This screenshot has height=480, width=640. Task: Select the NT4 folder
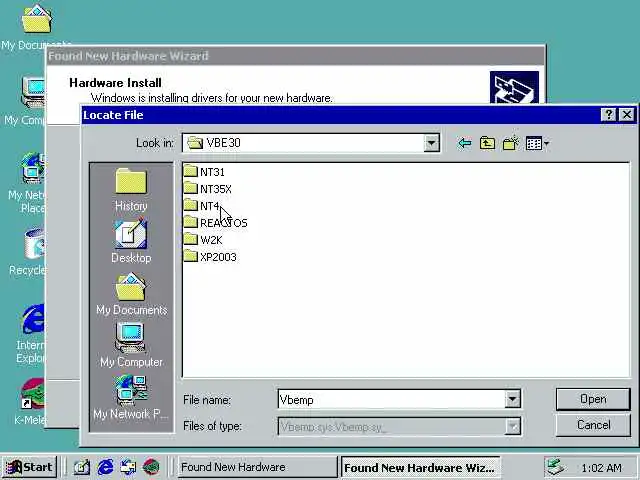(202, 205)
